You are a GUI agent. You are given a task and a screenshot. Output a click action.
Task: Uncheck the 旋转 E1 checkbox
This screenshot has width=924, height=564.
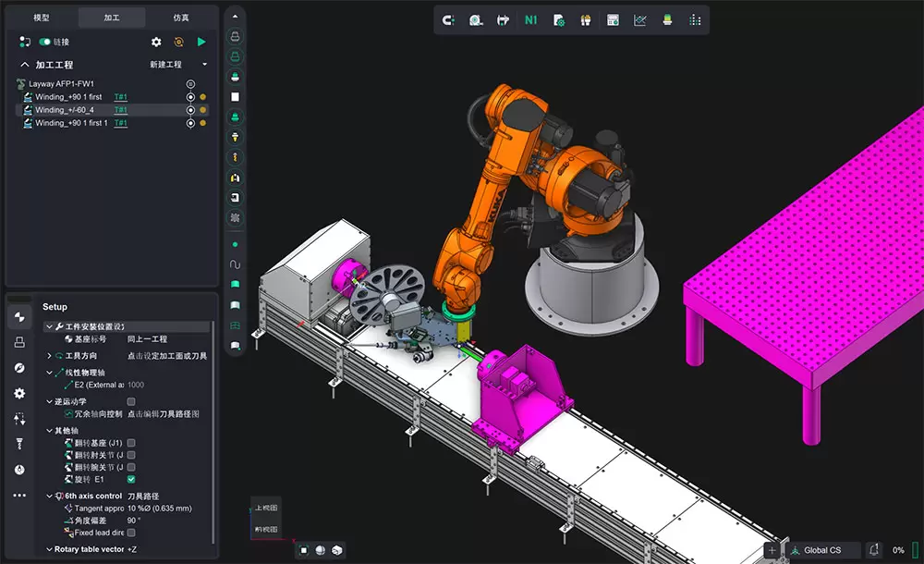click(x=131, y=480)
